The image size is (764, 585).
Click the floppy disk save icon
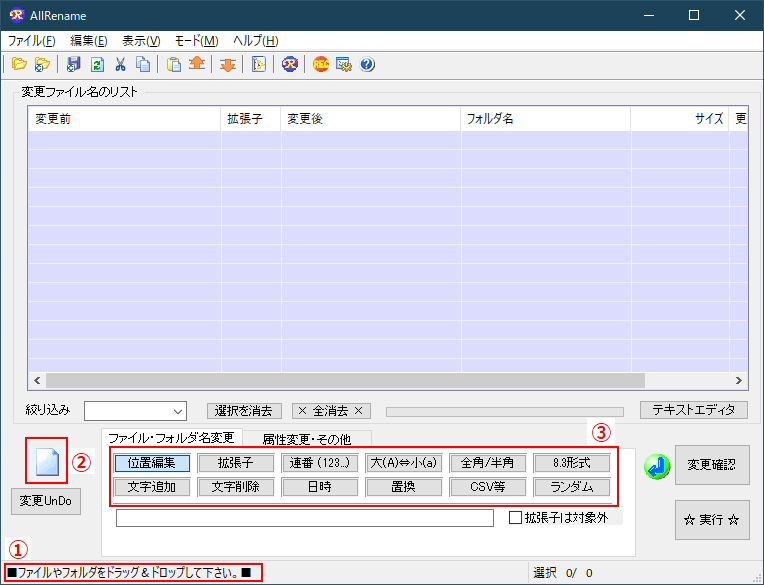pos(74,64)
